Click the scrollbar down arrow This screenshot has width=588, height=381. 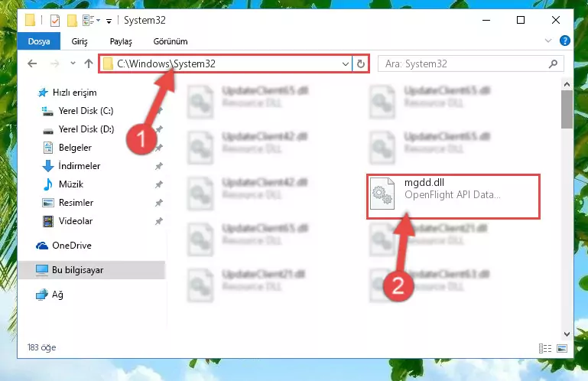(567, 334)
